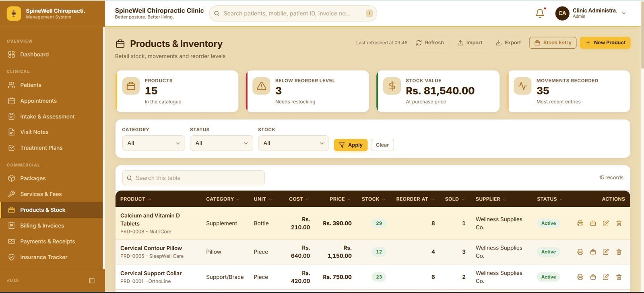Click trash icon for Cervical Support Collar

(619, 277)
